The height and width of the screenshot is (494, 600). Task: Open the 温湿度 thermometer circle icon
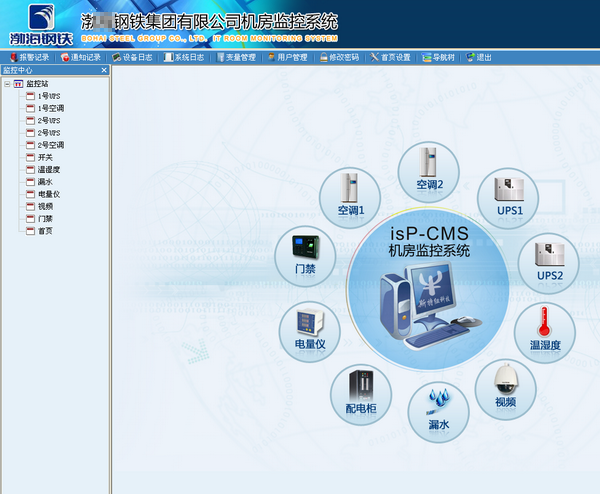tap(545, 332)
